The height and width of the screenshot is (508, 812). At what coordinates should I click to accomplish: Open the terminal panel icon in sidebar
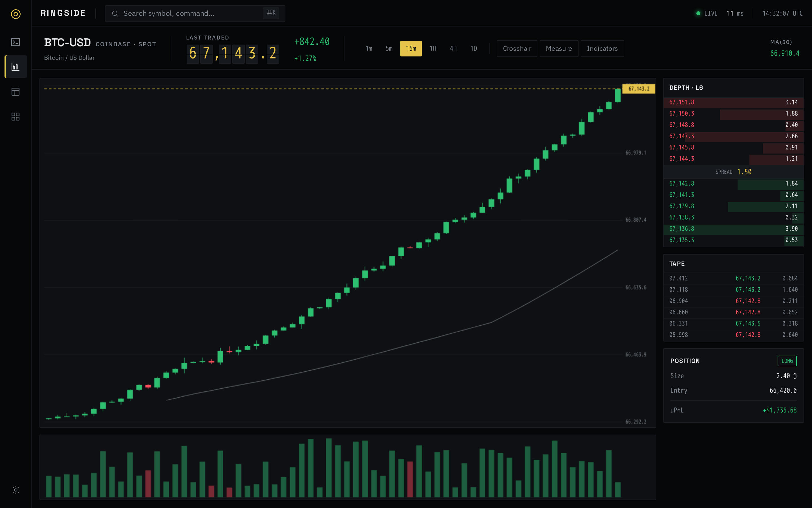(x=16, y=42)
